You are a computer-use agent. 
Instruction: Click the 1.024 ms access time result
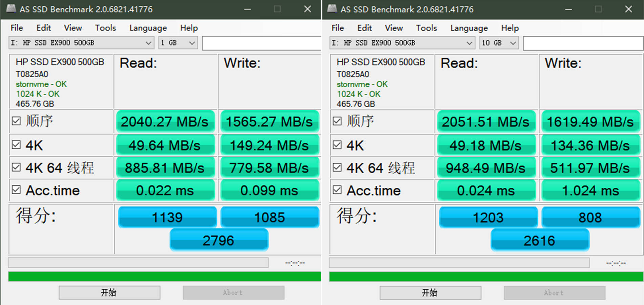coord(591,190)
